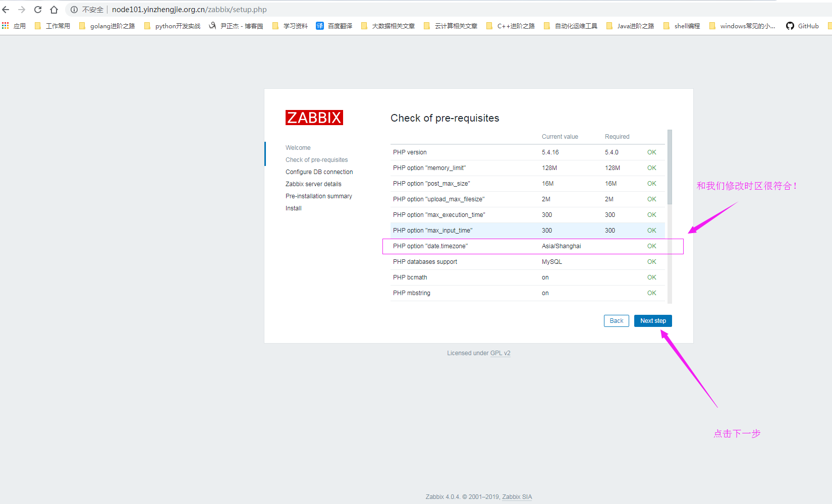Open the shell编程 bookmark folder
The image size is (832, 504).
point(682,26)
